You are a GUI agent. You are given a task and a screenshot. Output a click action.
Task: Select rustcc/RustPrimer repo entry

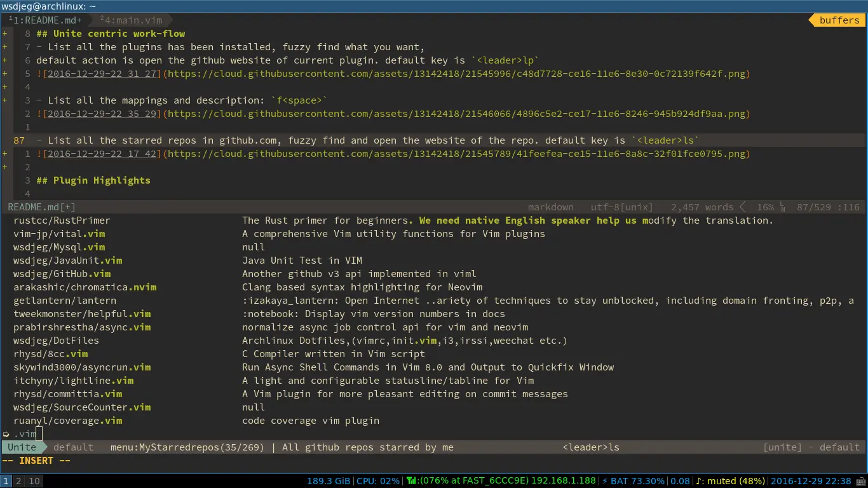tap(62, 220)
